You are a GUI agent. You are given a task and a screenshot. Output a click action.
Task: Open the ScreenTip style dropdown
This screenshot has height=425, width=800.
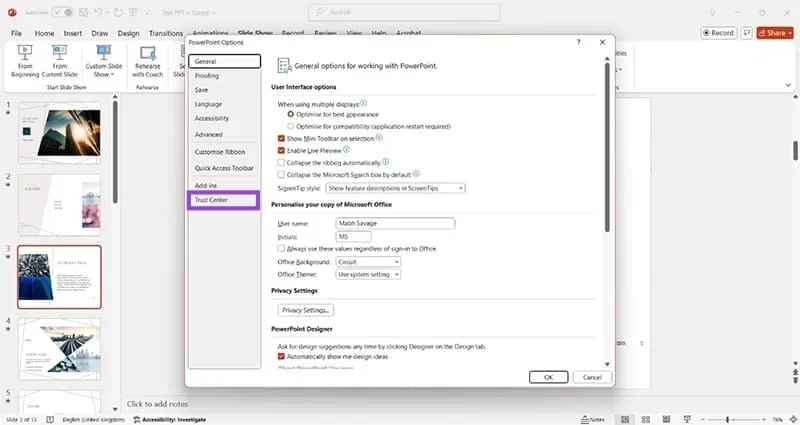pyautogui.click(x=395, y=188)
